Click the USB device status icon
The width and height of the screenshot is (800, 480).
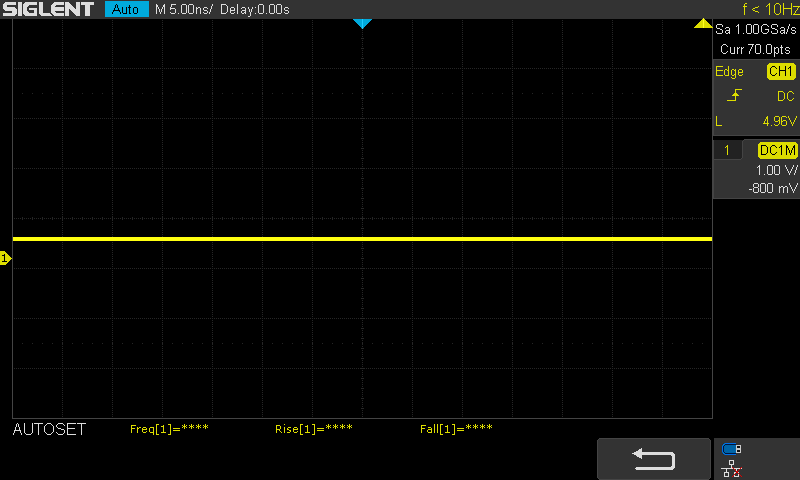point(732,449)
